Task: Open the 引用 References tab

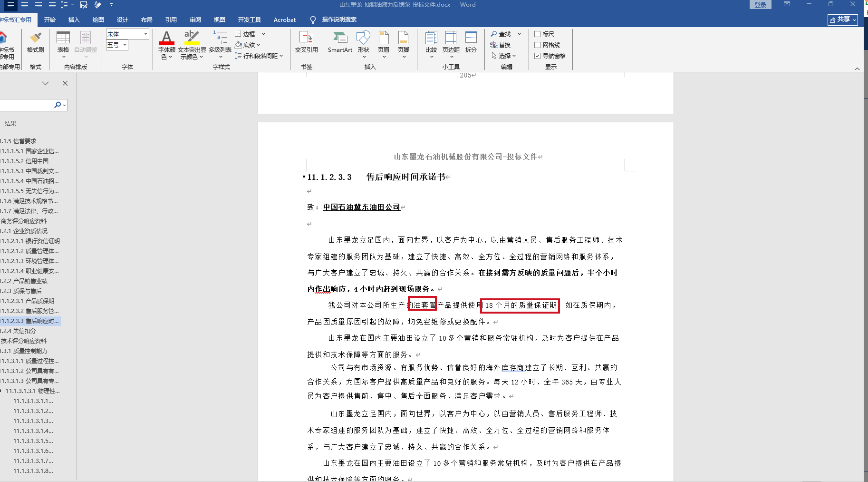Action: coord(171,20)
